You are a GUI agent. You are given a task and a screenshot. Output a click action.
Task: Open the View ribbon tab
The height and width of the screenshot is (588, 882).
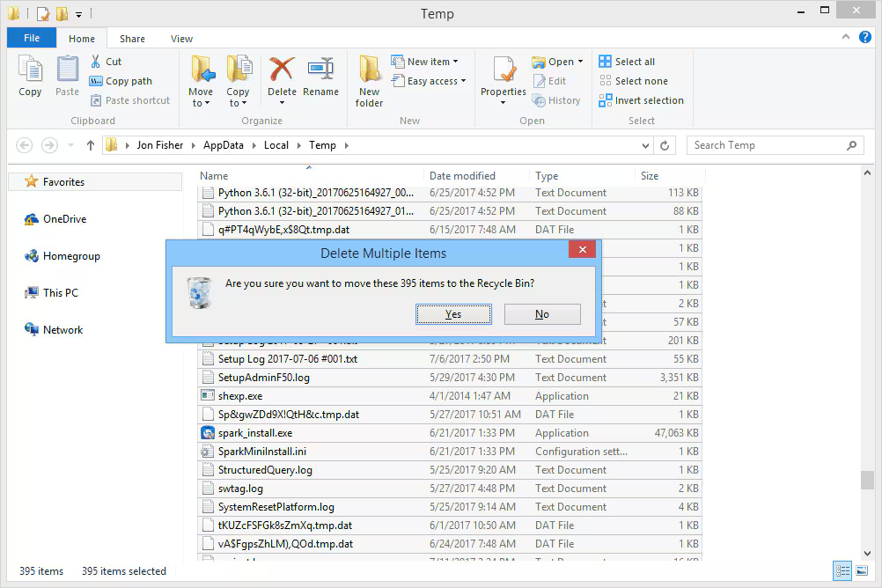[x=181, y=38]
